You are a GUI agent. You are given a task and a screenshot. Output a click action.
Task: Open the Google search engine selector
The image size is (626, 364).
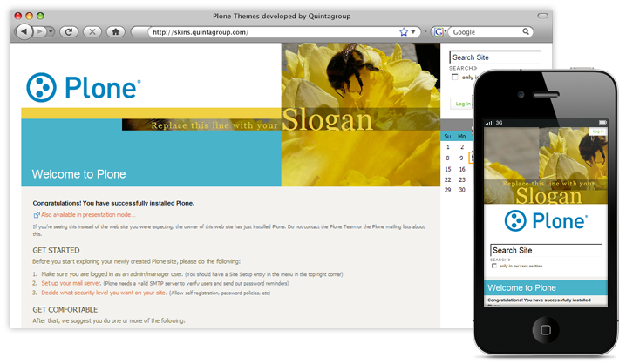pyautogui.click(x=439, y=32)
